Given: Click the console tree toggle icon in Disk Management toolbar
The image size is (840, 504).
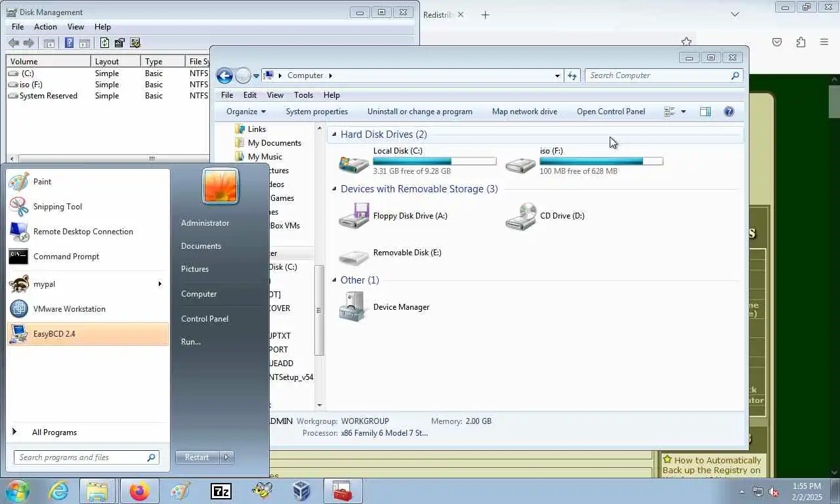Looking at the screenshot, I should coord(49,43).
